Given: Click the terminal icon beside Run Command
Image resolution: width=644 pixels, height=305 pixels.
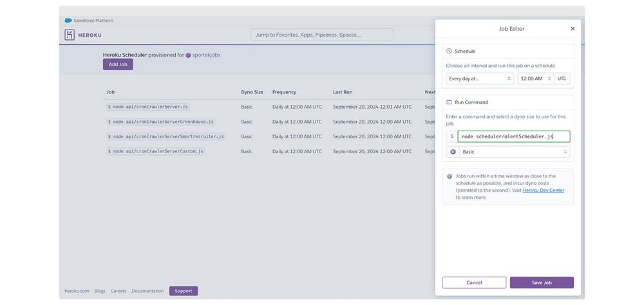Looking at the screenshot, I should pos(449,102).
